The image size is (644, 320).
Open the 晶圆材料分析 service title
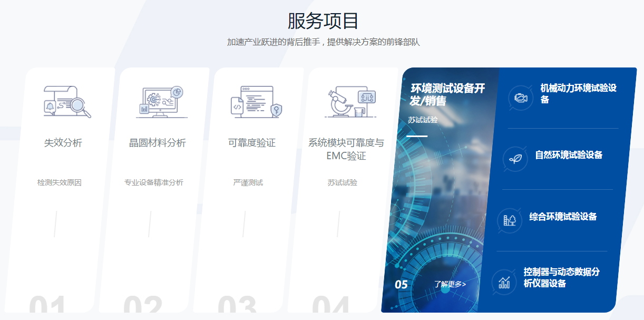tap(158, 143)
